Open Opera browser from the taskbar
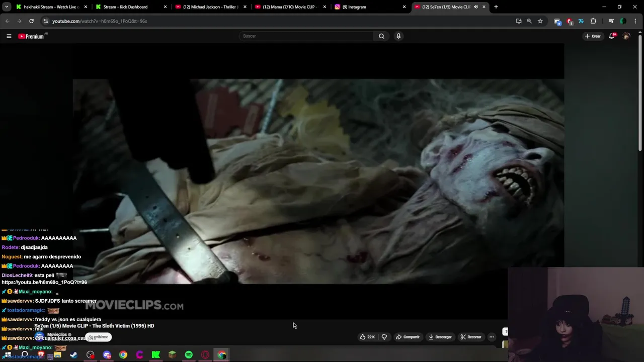The image size is (644, 362). pyautogui.click(x=205, y=355)
